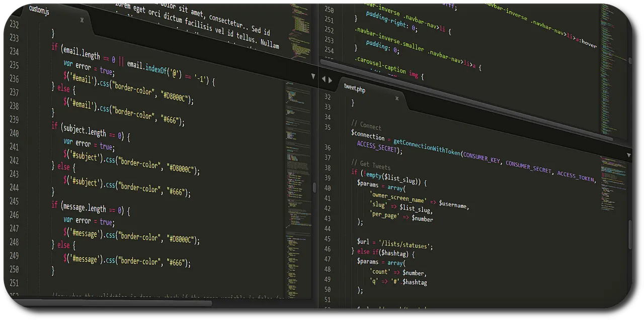Click the '// Connect' comment in tweet.php
The image size is (644, 320).
366,125
